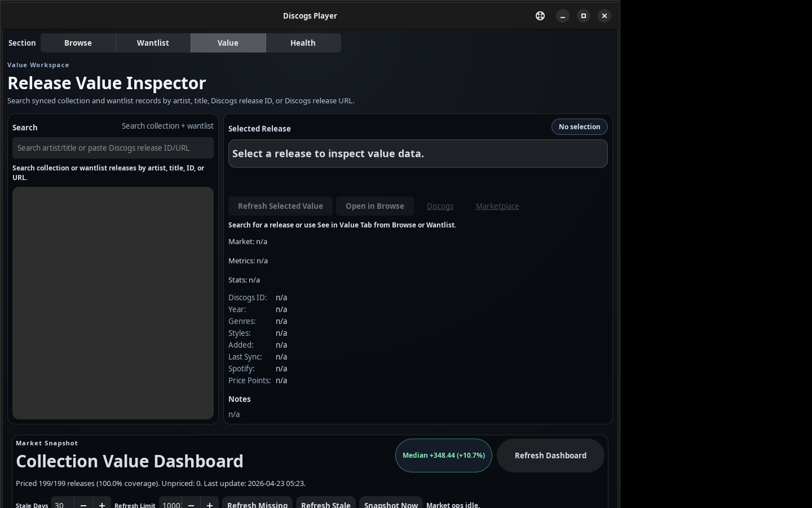Click the 'Discogs ID:' label
This screenshot has width=812, height=508.
248,297
